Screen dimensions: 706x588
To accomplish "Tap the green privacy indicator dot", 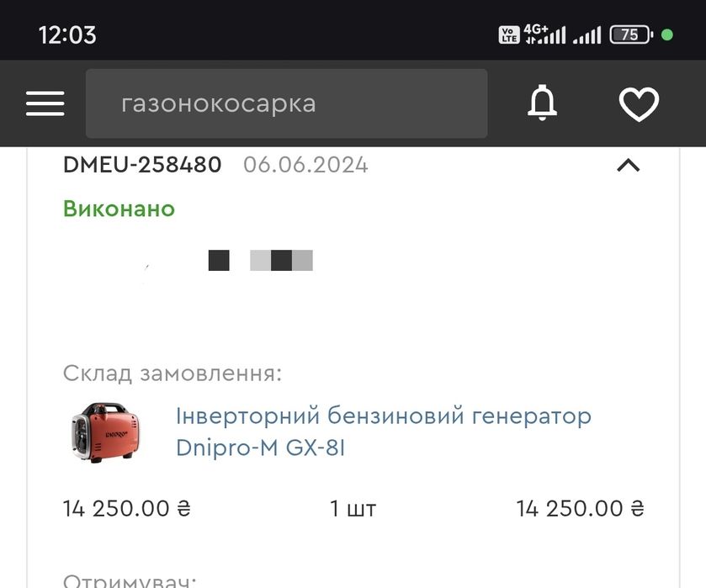I will click(x=667, y=34).
